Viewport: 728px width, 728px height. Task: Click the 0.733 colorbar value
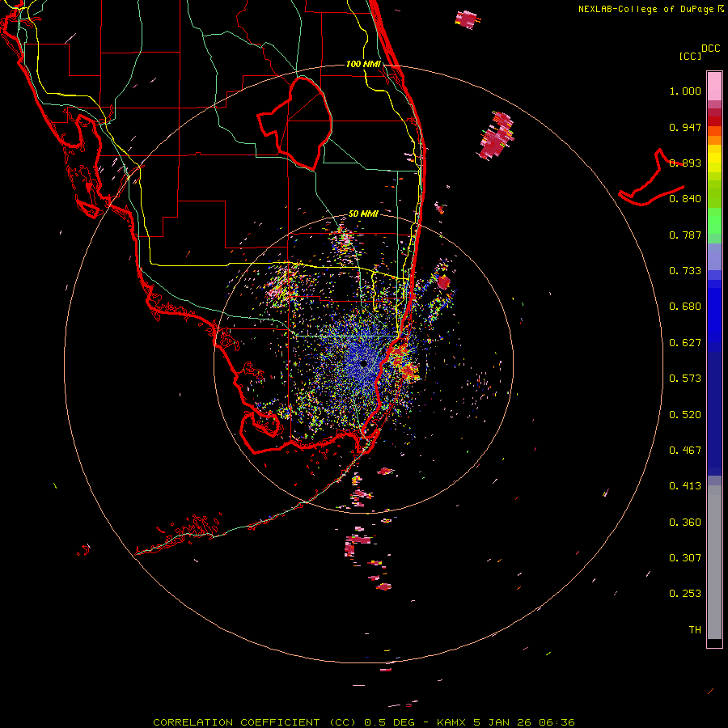pyautogui.click(x=685, y=271)
